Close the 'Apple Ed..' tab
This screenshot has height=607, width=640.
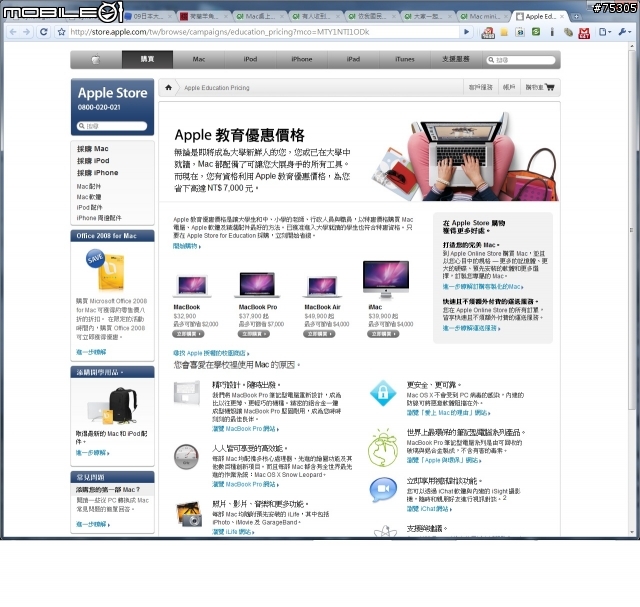click(562, 16)
